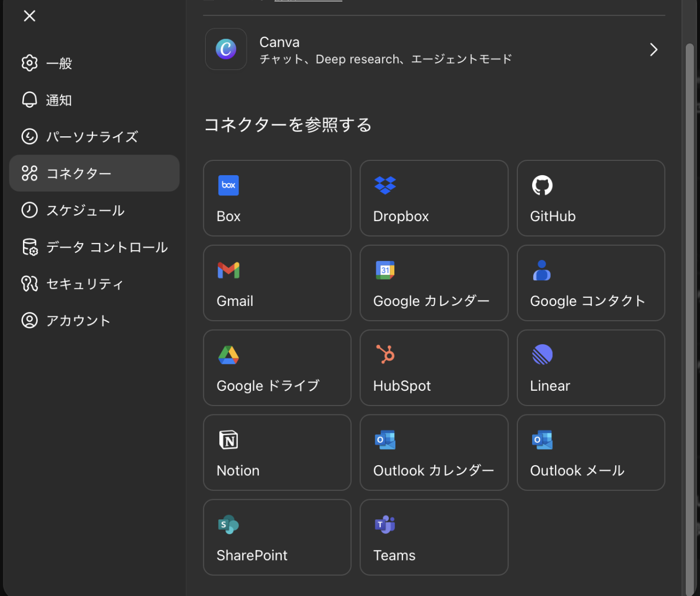700x596 pixels.
Task: Open the セキュリティ settings section
Action: [x=95, y=283]
